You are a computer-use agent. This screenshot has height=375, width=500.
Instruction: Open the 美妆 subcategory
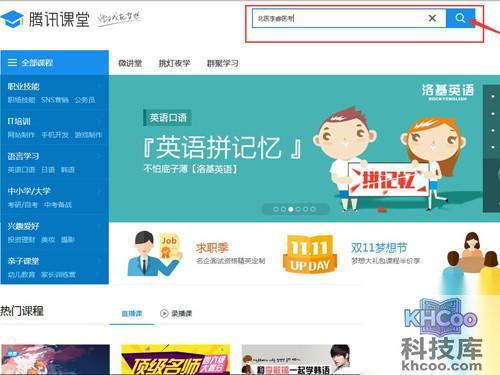(48, 239)
